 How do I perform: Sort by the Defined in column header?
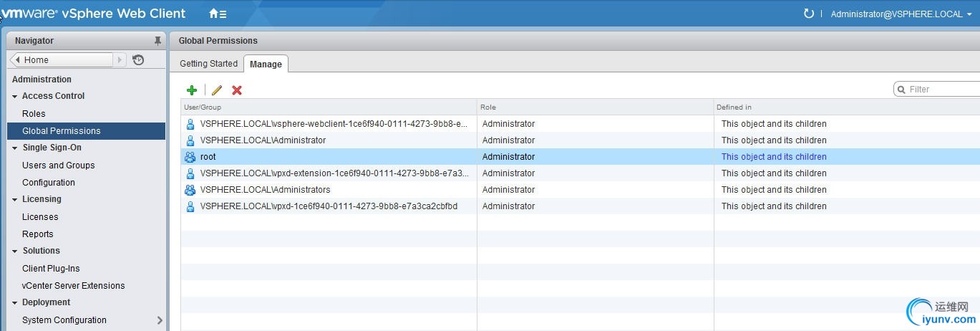[847, 107]
